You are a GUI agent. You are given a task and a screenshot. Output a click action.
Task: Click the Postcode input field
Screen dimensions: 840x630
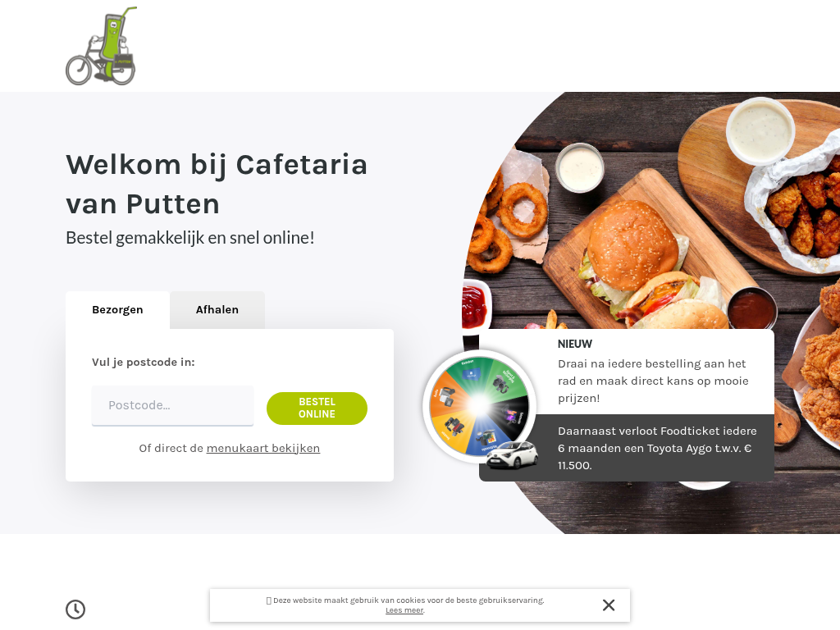coord(172,405)
